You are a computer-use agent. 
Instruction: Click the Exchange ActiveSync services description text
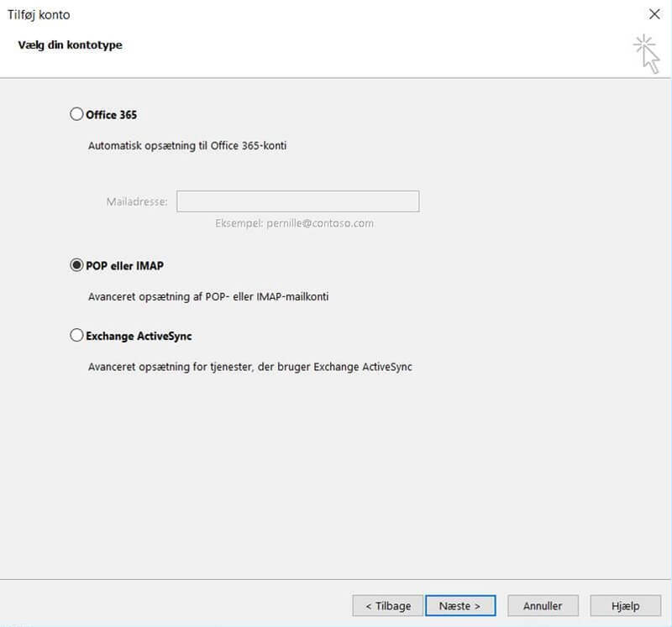click(x=249, y=367)
